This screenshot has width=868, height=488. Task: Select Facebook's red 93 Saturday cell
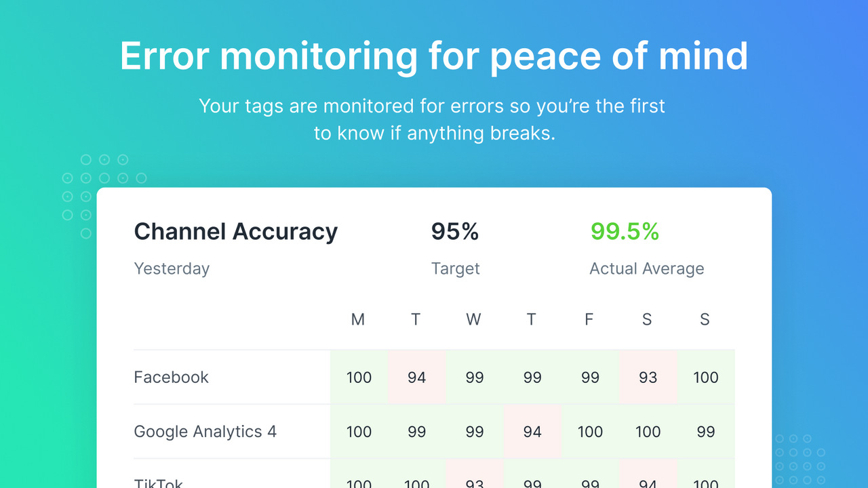(648, 378)
